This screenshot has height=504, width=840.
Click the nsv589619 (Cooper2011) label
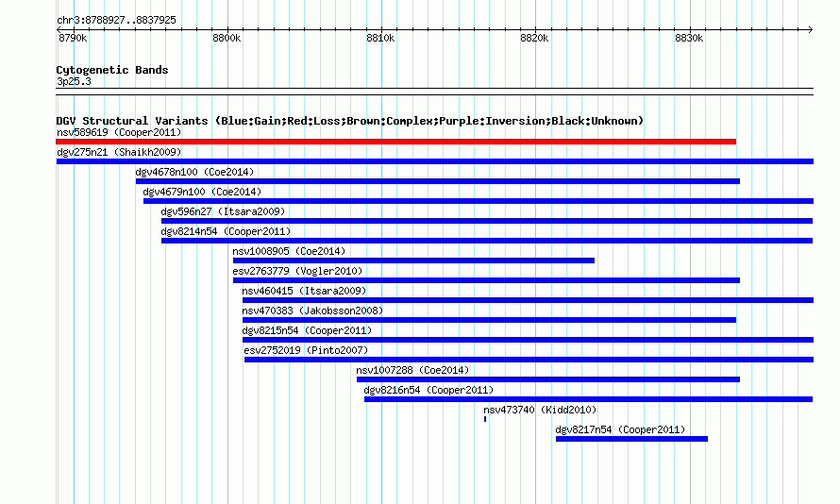click(119, 132)
